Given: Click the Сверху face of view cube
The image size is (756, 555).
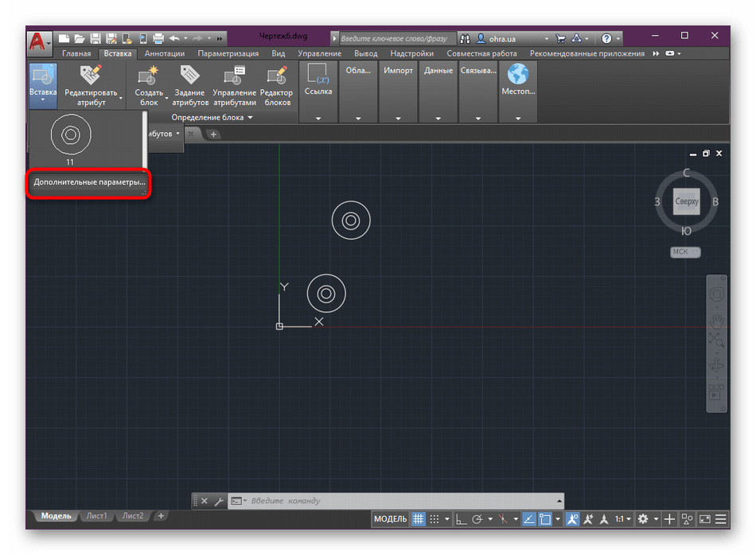Looking at the screenshot, I should coord(686,201).
